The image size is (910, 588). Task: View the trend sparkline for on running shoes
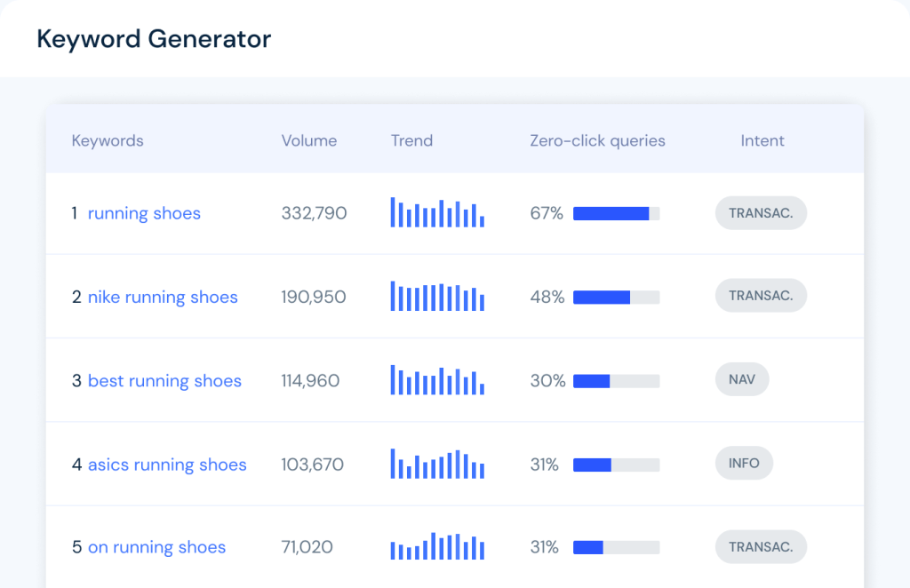tap(437, 547)
